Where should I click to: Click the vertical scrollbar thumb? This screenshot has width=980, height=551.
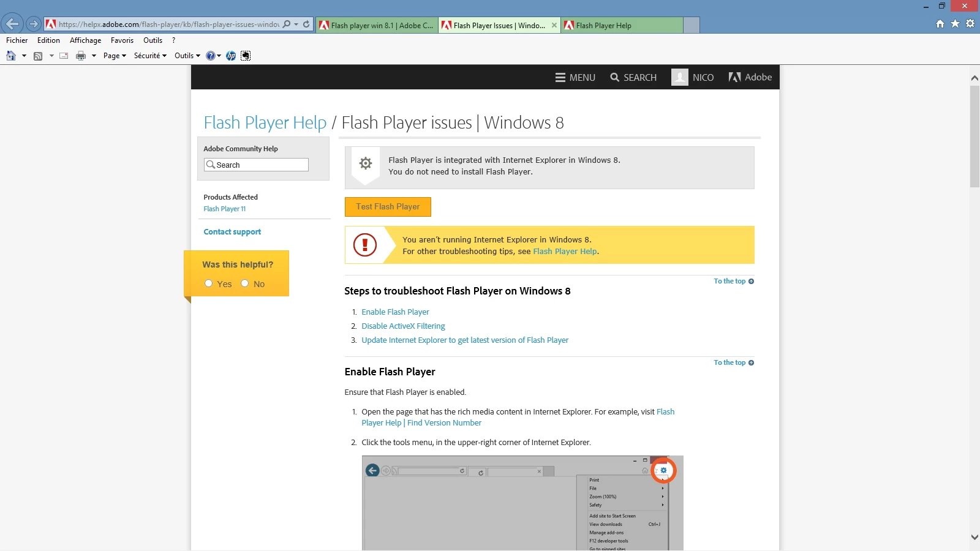[974, 137]
